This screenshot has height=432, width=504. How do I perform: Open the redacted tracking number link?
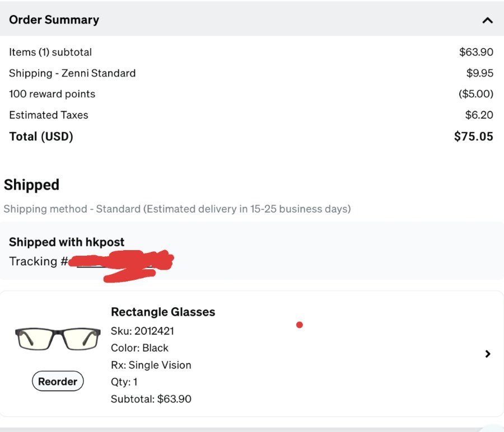120,264
